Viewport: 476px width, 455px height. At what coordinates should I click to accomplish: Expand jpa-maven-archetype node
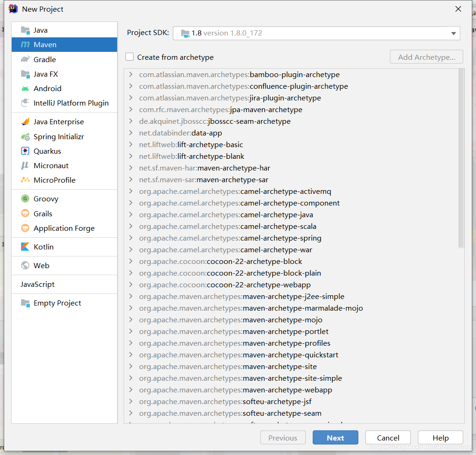tap(131, 109)
